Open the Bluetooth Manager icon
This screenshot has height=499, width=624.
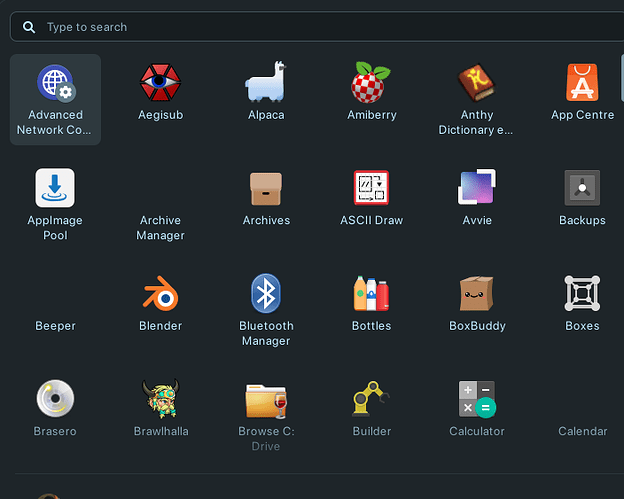[x=266, y=294]
